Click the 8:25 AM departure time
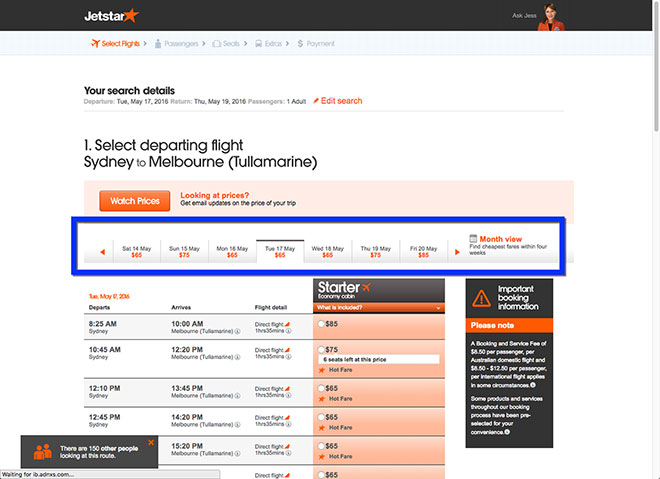The image size is (660, 479). coord(103,324)
